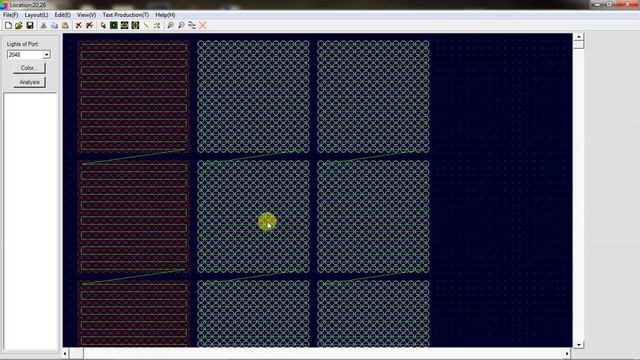Image resolution: width=640 pixels, height=360 pixels.
Task: Click the vertical scrollbar up arrow
Action: tap(578, 37)
